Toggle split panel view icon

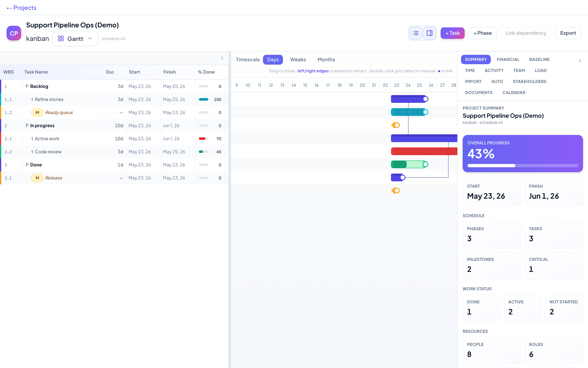[x=429, y=33]
